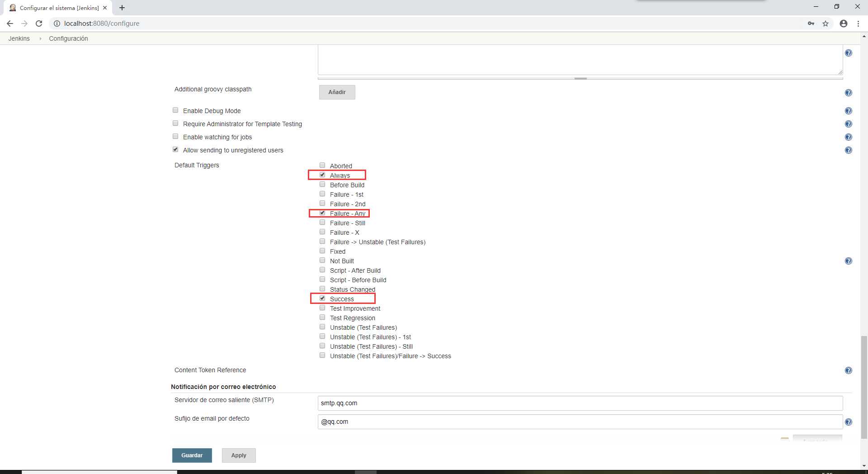Screen dimensions: 868x474
Task: Check the Failure - 1st trigger
Action: tap(322, 194)
